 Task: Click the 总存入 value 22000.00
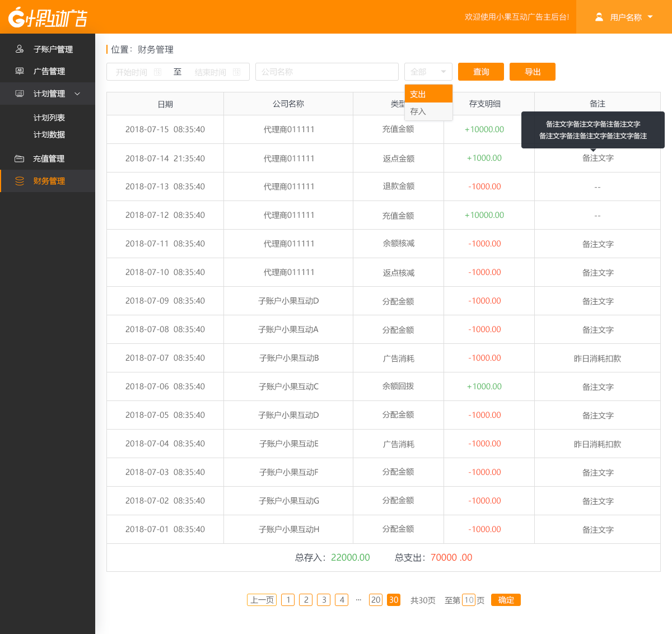[x=351, y=558]
